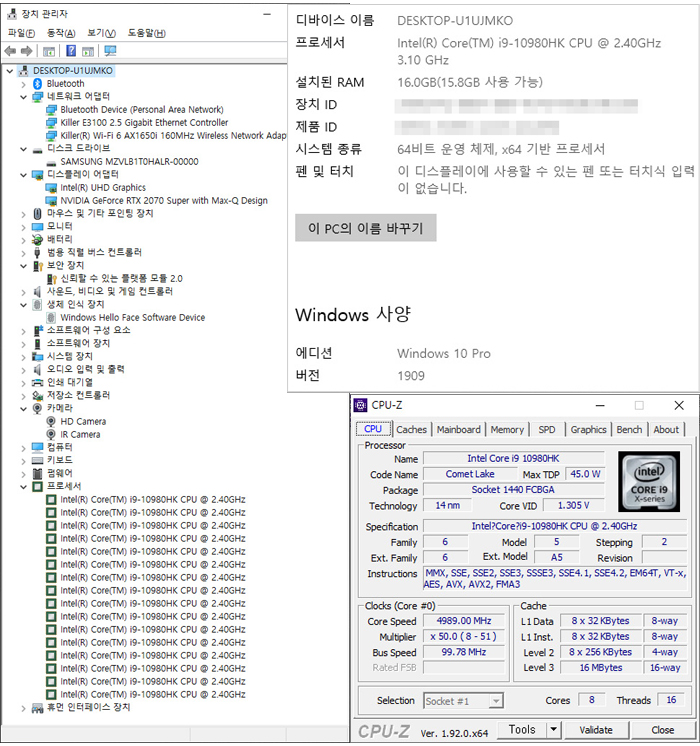Screen dimensions: 700x746
Task: Switch to the Mainboard tab in CPU-Z
Action: point(459,430)
